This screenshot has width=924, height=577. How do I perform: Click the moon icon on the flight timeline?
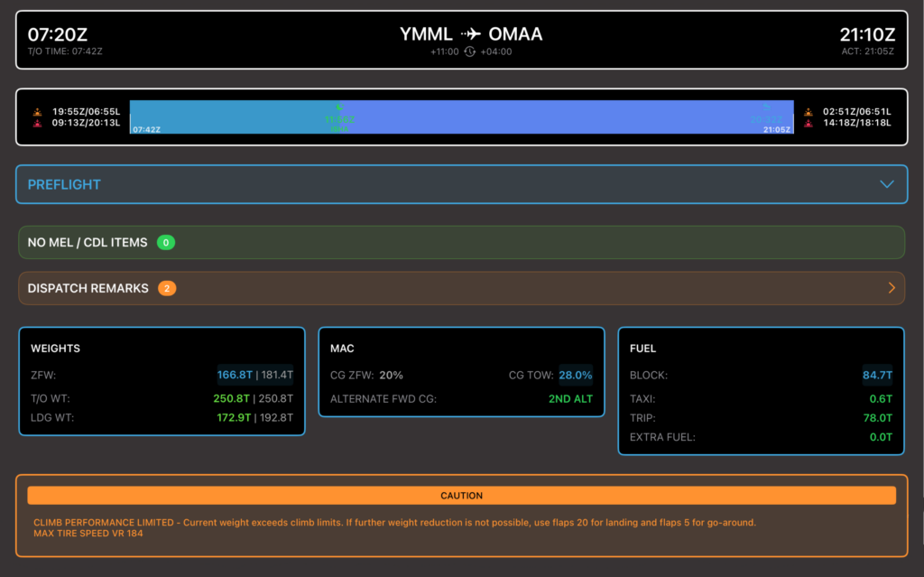click(x=339, y=107)
